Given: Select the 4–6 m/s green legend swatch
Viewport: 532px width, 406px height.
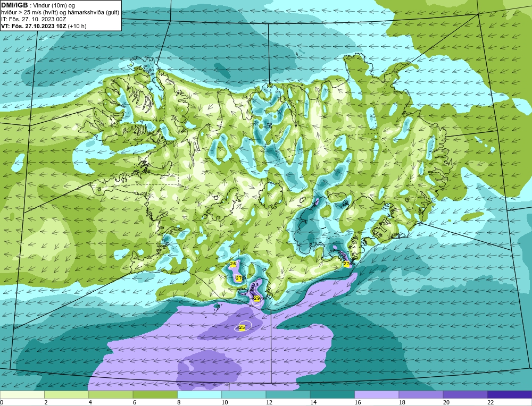Looking at the screenshot, I should [111, 395].
